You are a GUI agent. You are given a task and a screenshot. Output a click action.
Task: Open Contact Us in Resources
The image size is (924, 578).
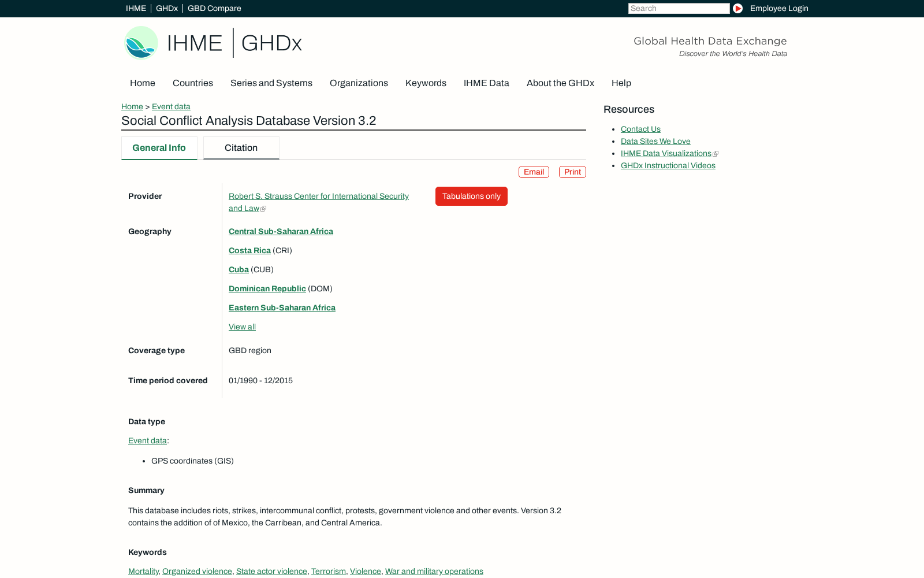tap(640, 129)
